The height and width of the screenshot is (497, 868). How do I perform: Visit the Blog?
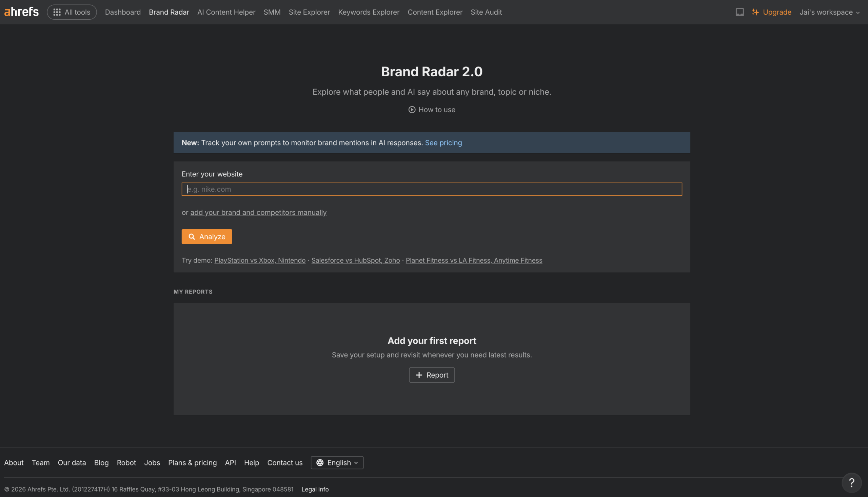pos(101,462)
